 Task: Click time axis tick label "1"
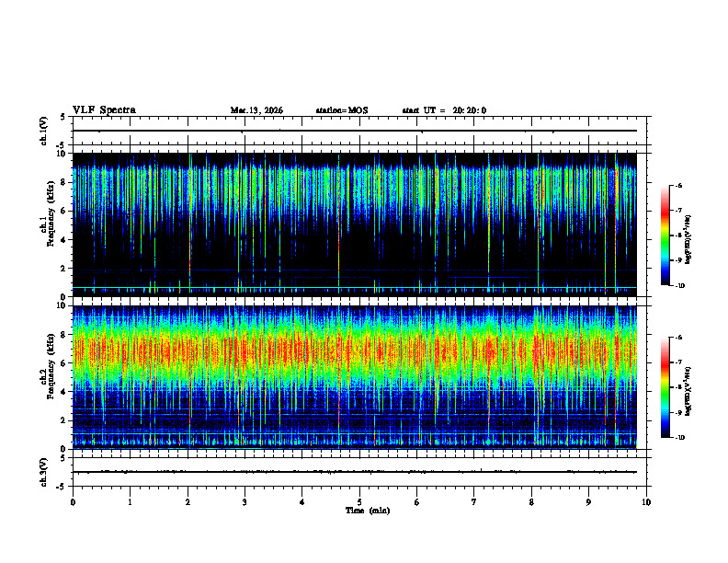click(130, 502)
